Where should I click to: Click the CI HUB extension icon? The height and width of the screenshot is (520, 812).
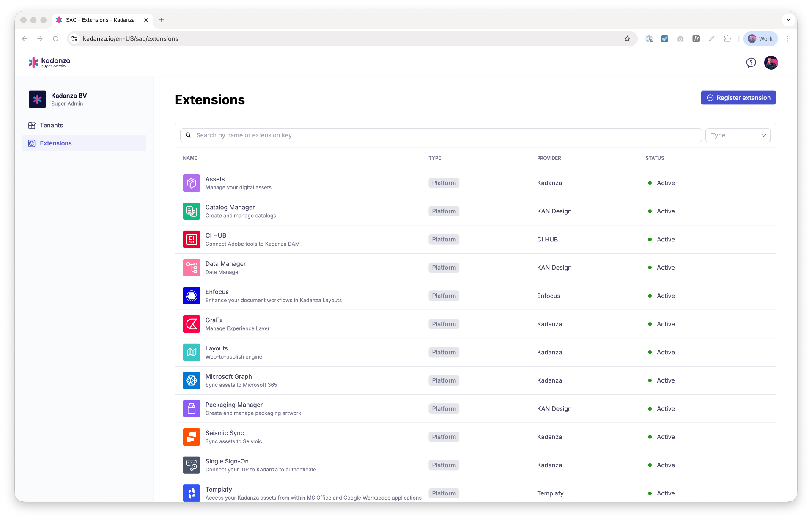coord(192,239)
